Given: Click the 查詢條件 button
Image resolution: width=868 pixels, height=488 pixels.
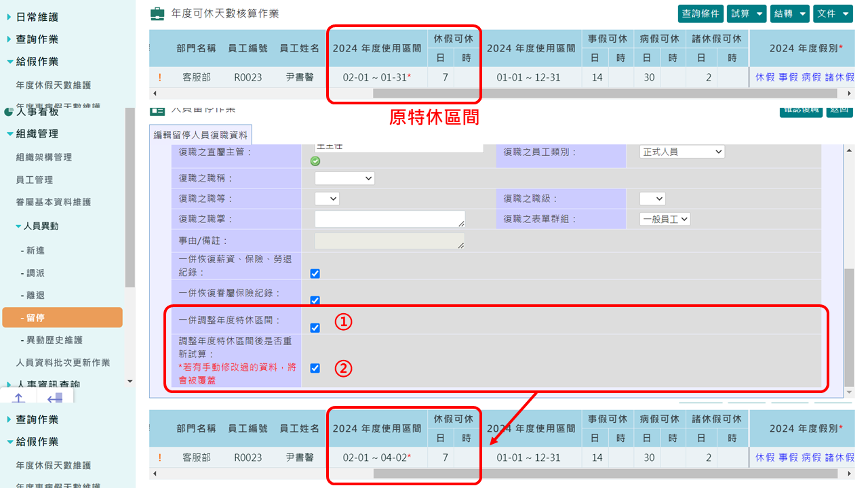Looking at the screenshot, I should [701, 12].
